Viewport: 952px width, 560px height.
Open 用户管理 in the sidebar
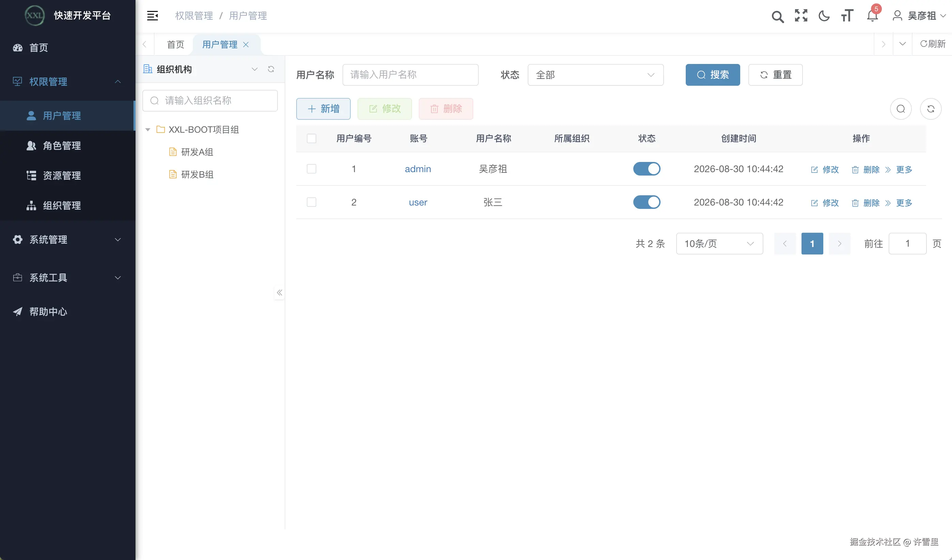(x=68, y=115)
